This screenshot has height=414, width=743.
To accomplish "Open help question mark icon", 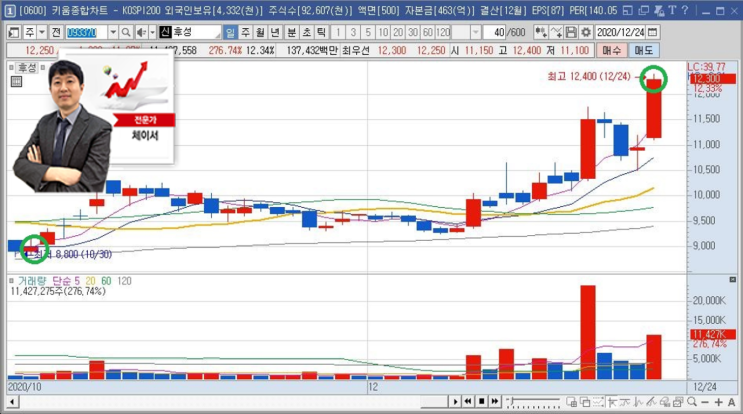I will (685, 10).
